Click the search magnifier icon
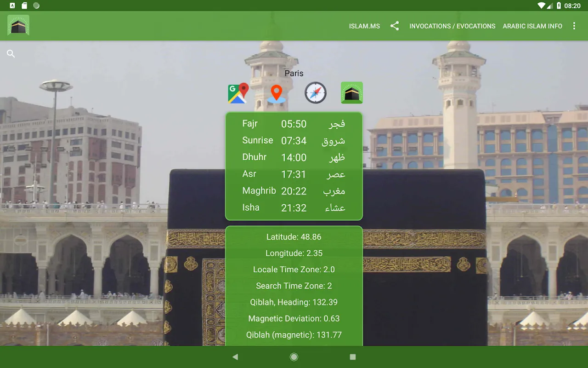This screenshot has width=588, height=368. pyautogui.click(x=11, y=54)
